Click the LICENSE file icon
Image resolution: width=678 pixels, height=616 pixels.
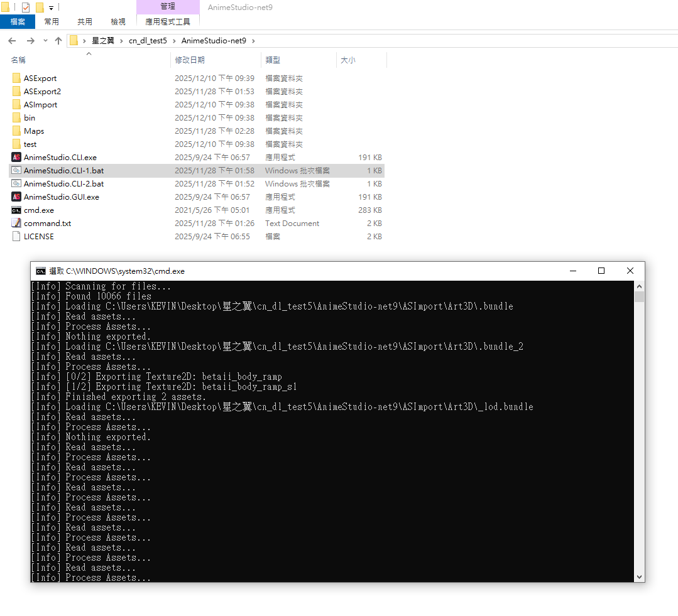(16, 237)
